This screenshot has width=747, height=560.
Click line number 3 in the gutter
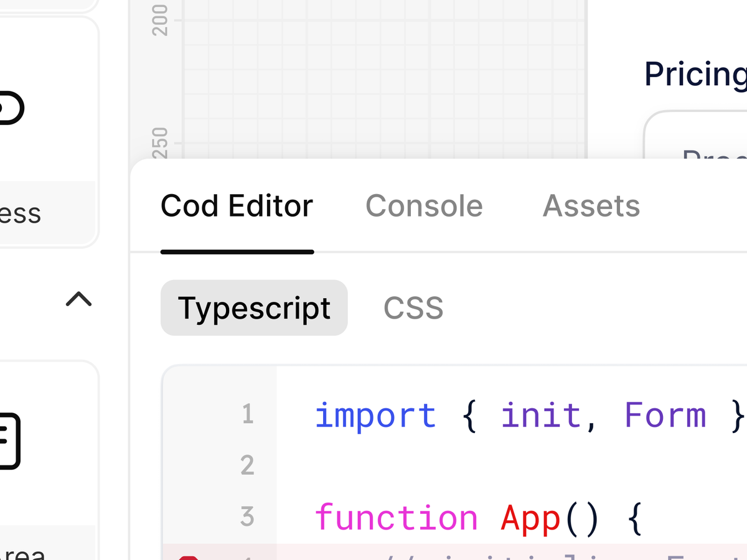click(x=248, y=516)
